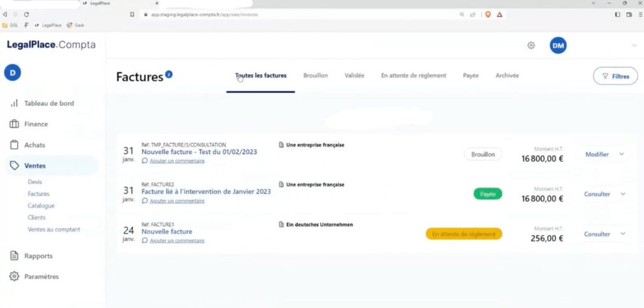Click Ajouter un commentaire on the FACTURE2 row
This screenshot has height=308, width=644.
[177, 201]
